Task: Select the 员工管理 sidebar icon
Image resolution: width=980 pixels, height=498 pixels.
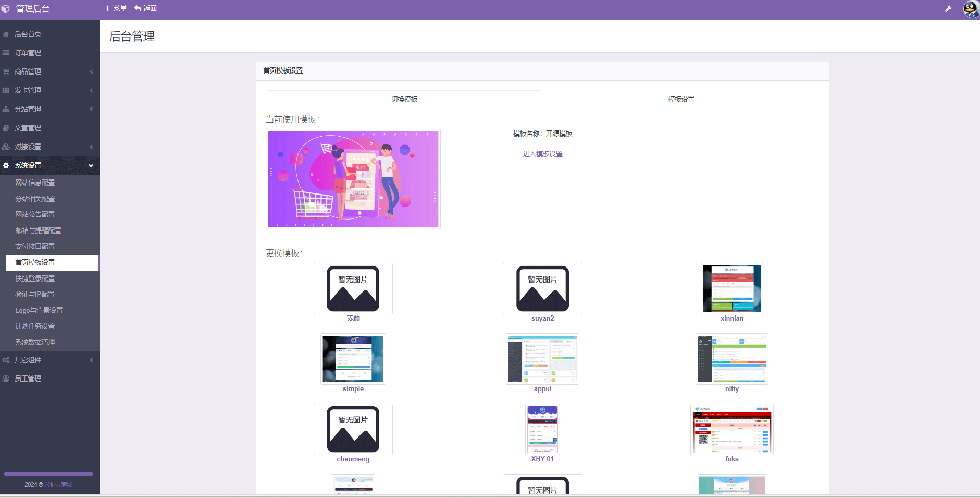Action: click(x=6, y=379)
